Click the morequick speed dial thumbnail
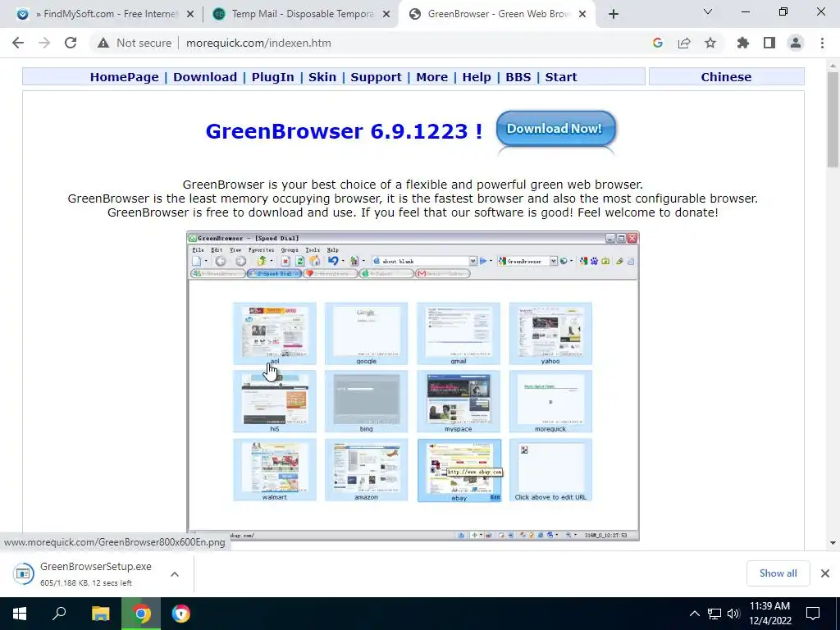The width and height of the screenshot is (840, 630). (x=550, y=401)
